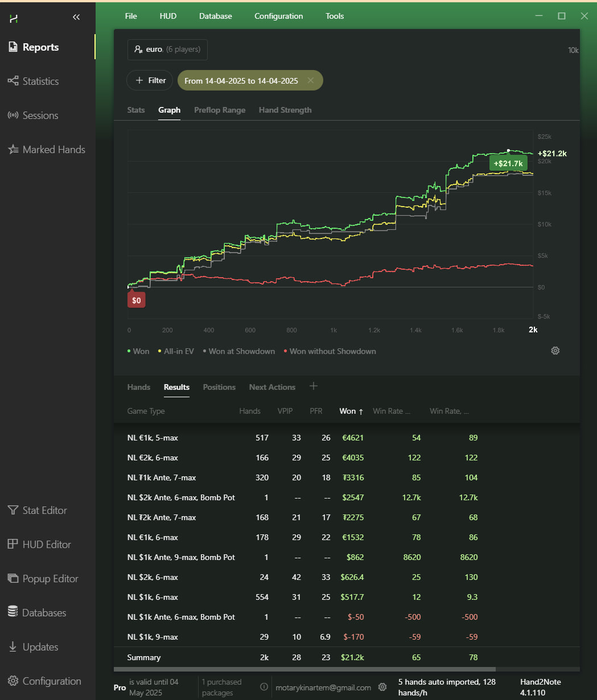The height and width of the screenshot is (700, 597).
Task: Toggle Won at Showdown legend entry
Action: tap(239, 351)
